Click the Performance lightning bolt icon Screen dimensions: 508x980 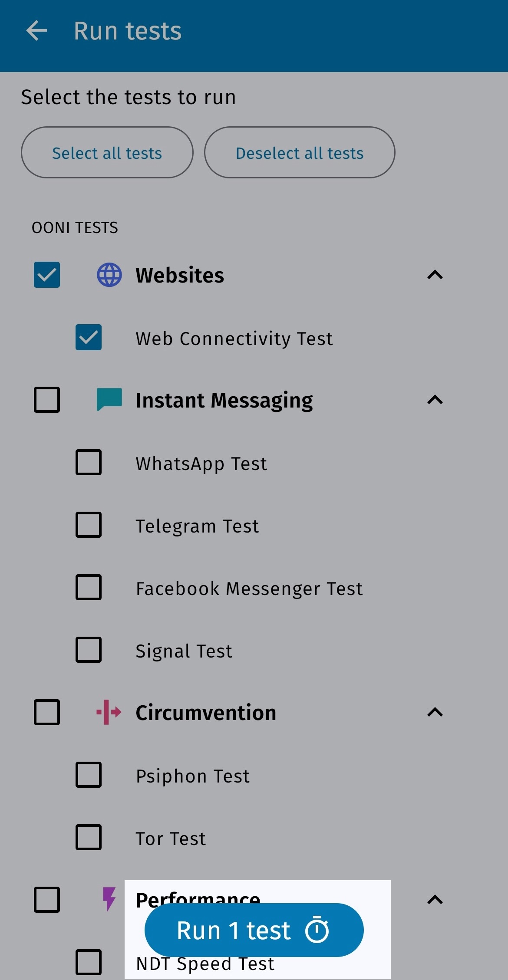click(109, 898)
